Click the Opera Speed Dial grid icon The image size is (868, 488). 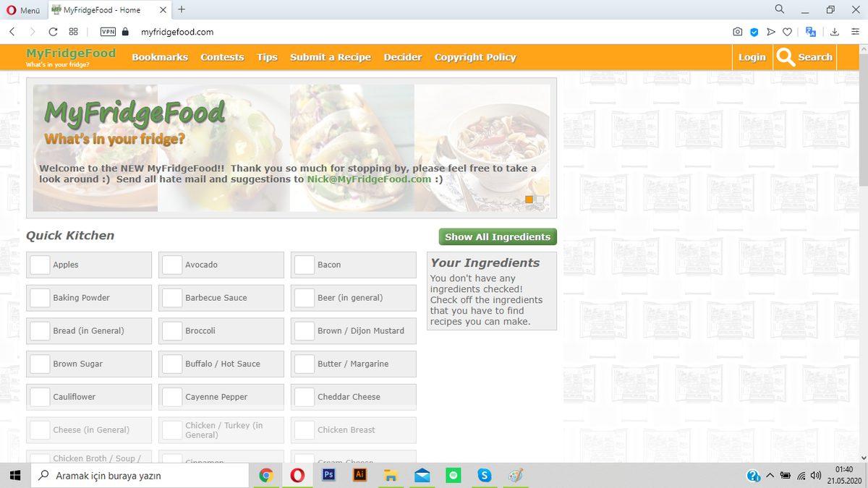click(73, 32)
